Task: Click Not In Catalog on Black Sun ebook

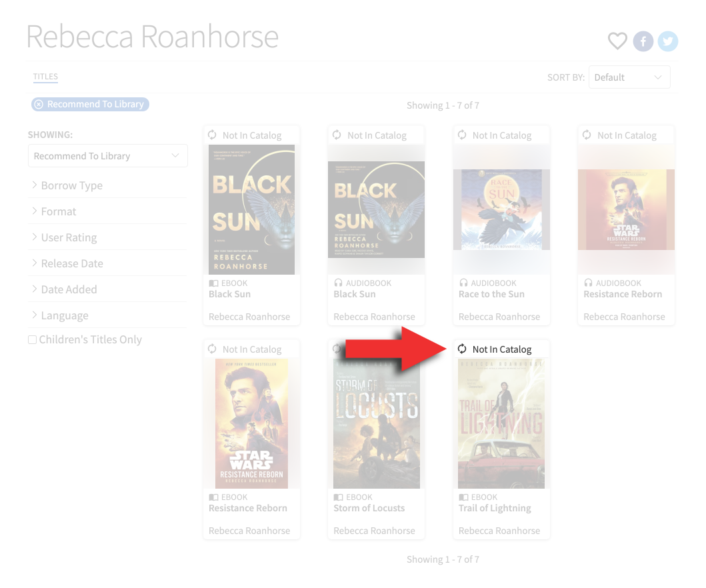Action: (x=245, y=135)
